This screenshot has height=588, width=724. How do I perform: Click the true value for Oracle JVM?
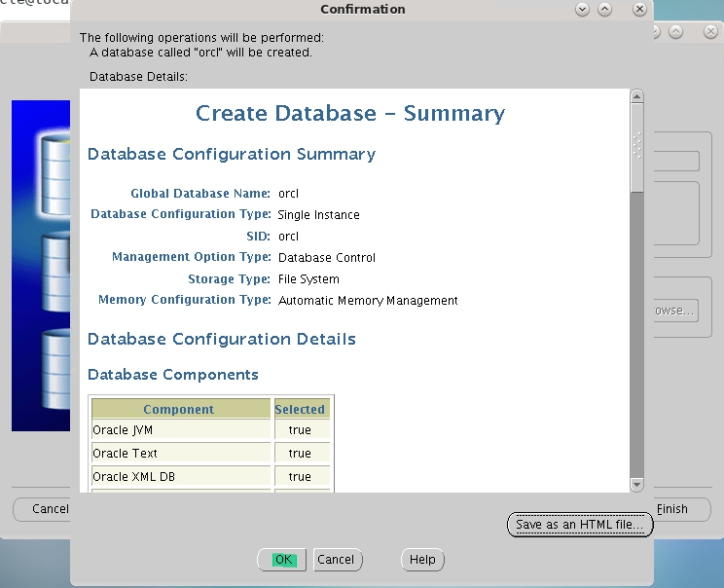(x=300, y=430)
